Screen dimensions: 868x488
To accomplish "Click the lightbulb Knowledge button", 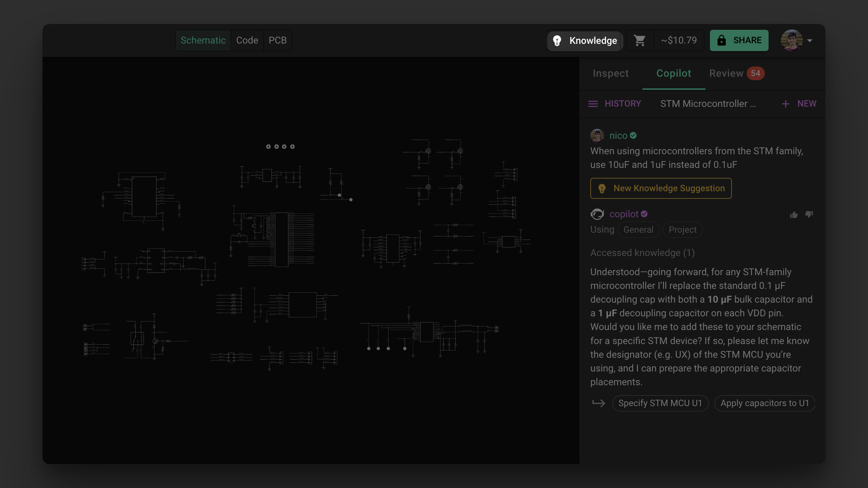I will pyautogui.click(x=584, y=40).
